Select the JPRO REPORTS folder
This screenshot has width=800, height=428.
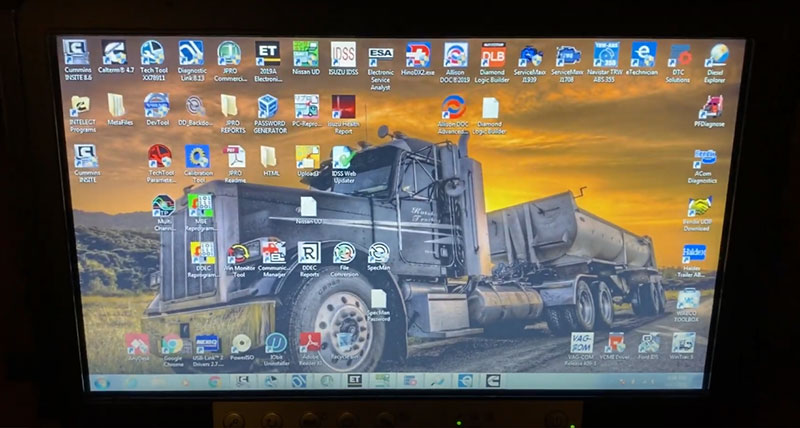click(231, 105)
